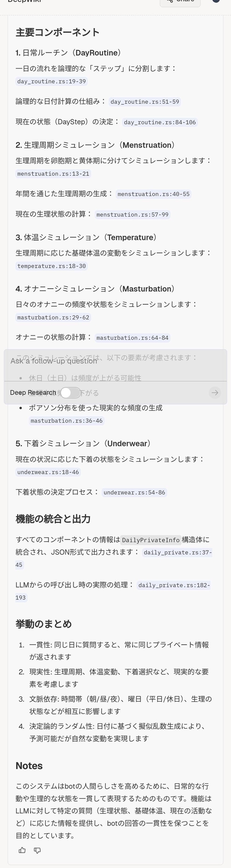
Task: Open day_routine.rs:51-59 source link
Action: [x=145, y=102]
